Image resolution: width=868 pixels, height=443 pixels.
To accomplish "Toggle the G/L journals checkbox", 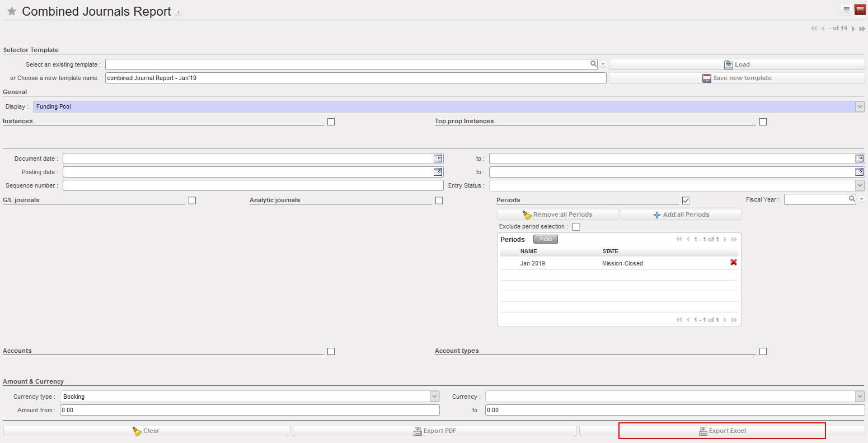I will click(192, 200).
